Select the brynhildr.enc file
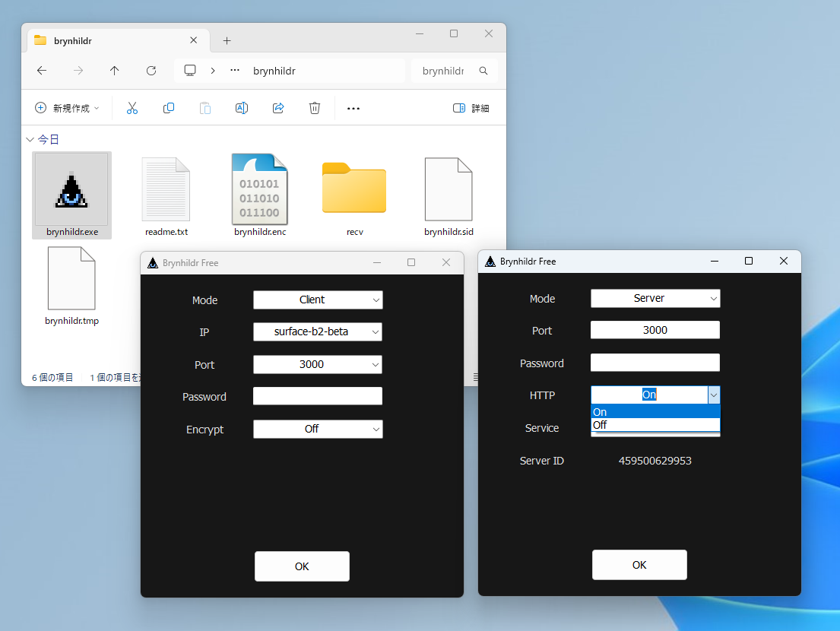840x631 pixels. point(260,196)
